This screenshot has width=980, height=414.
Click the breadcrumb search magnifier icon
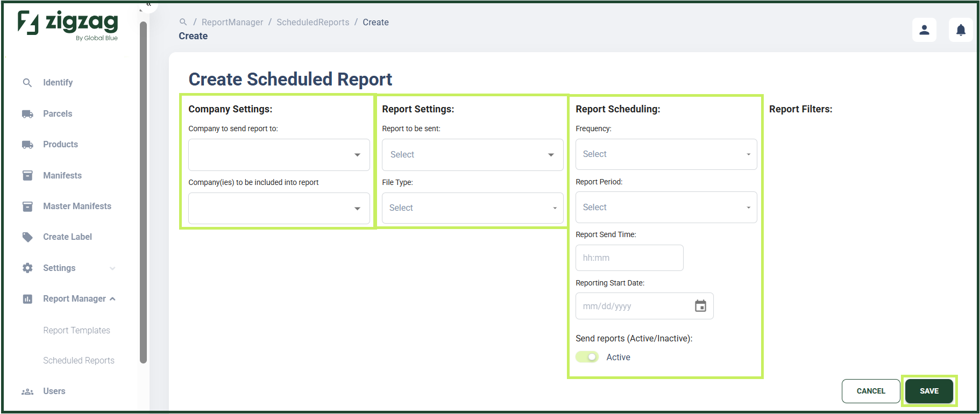coord(183,22)
